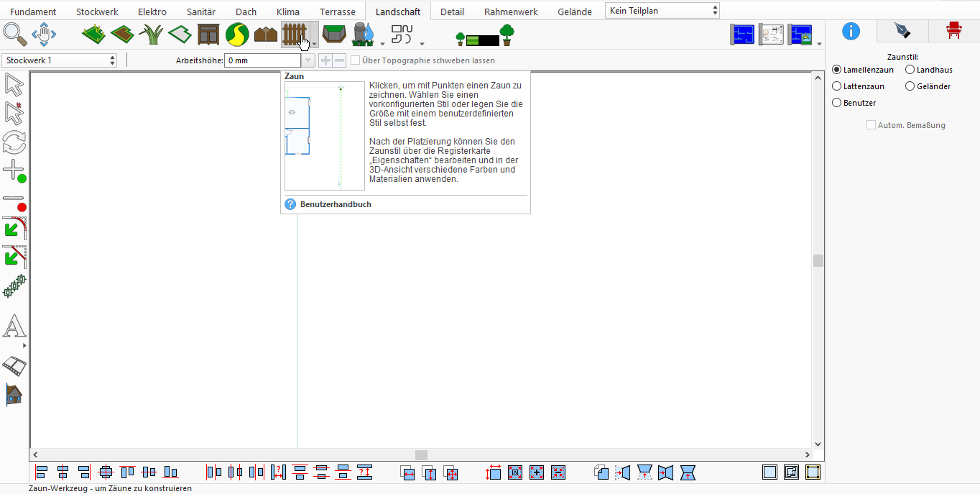The width and height of the screenshot is (980, 494).
Task: Click the yellow-green path tool icon
Action: click(237, 34)
